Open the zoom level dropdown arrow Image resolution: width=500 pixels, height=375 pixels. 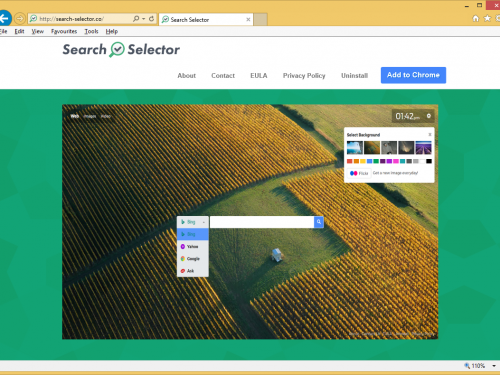[x=494, y=366]
